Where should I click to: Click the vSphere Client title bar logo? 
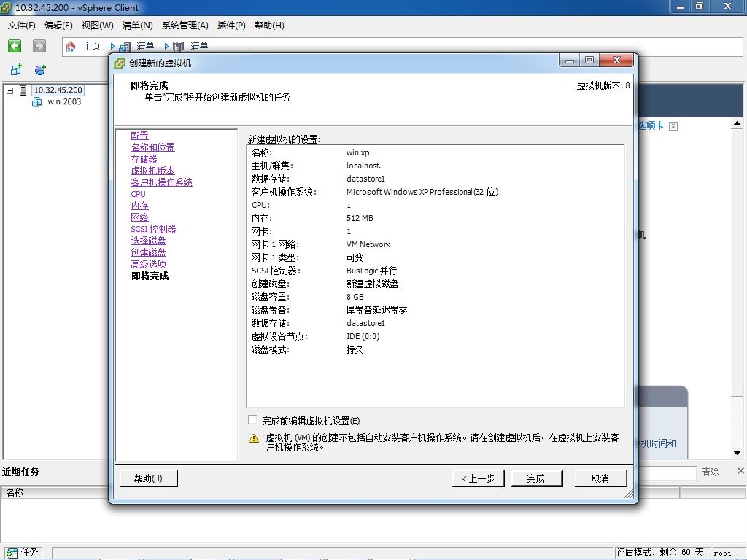tap(6, 7)
